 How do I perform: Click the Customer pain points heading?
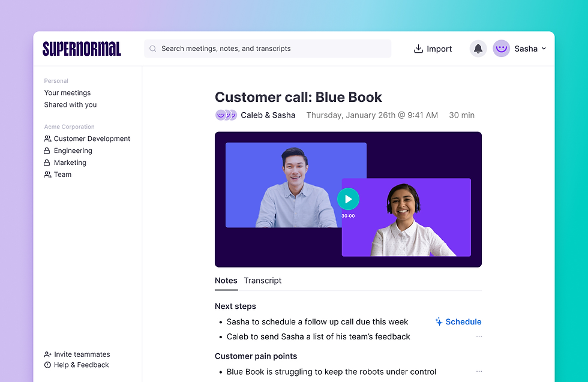click(256, 356)
